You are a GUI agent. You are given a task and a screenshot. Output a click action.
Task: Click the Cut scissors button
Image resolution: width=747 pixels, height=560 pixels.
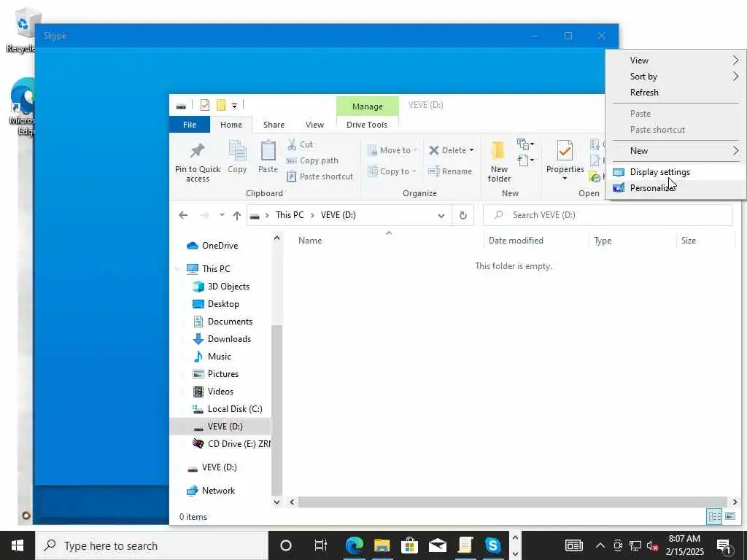point(300,144)
